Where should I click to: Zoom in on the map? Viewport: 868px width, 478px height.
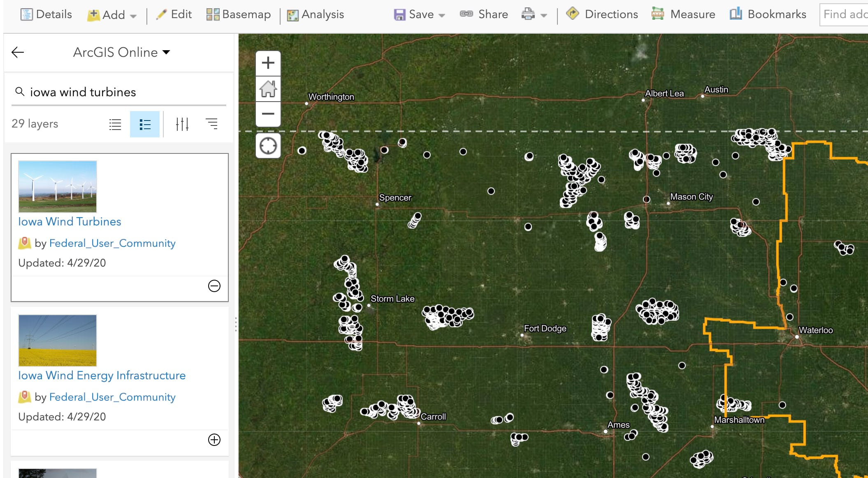click(268, 63)
